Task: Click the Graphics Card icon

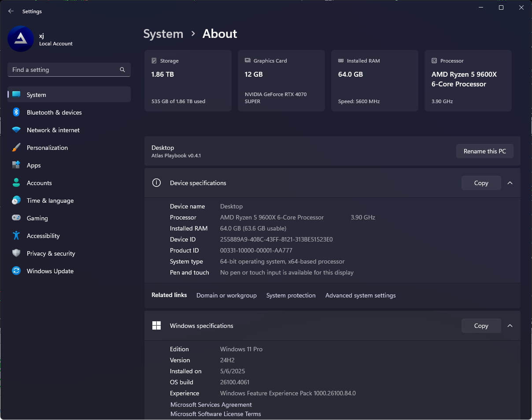Action: 248,61
